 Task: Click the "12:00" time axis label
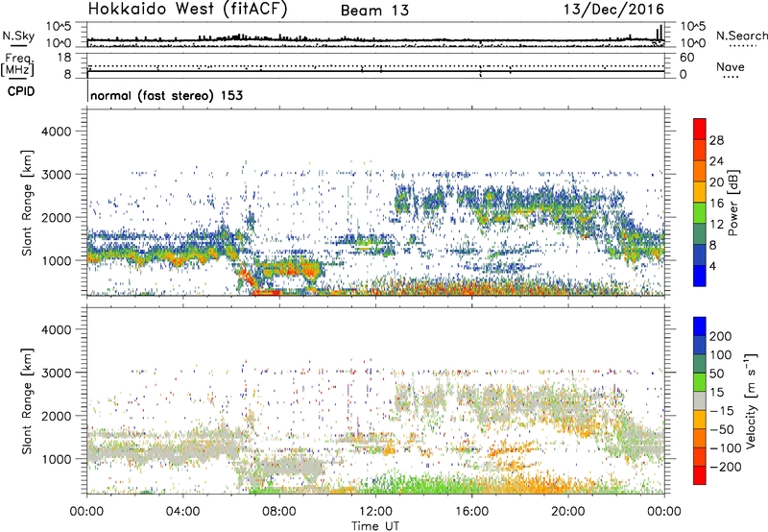pyautogui.click(x=375, y=512)
